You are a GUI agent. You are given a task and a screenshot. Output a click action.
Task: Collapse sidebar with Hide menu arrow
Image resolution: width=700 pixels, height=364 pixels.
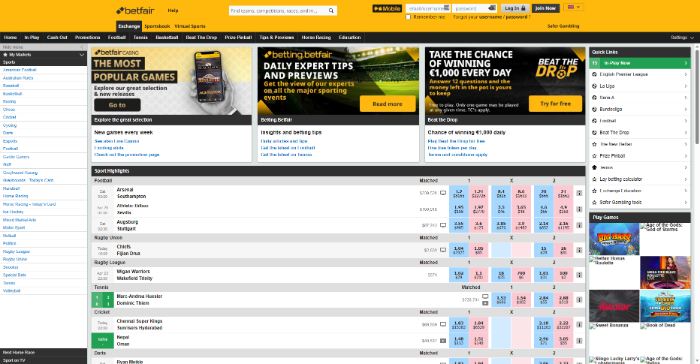tap(82, 47)
